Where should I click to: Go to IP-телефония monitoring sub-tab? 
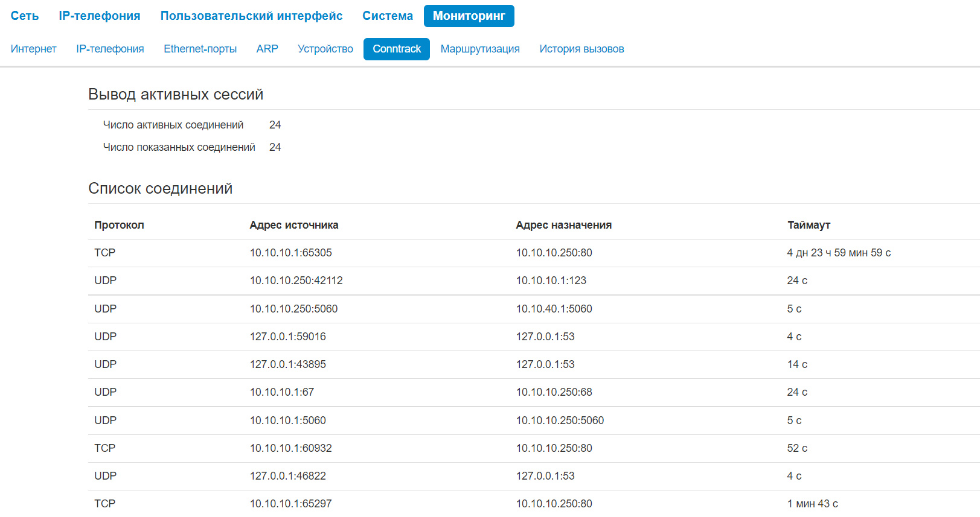pyautogui.click(x=110, y=49)
